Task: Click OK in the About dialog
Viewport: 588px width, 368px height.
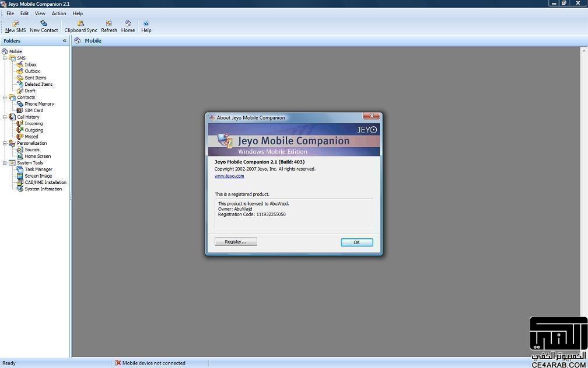Action: pos(356,242)
